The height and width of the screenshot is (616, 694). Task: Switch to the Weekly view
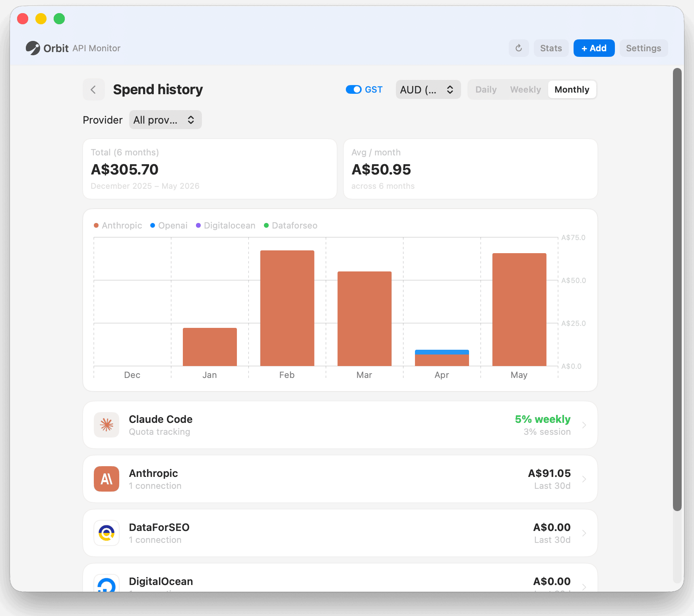[x=525, y=89]
